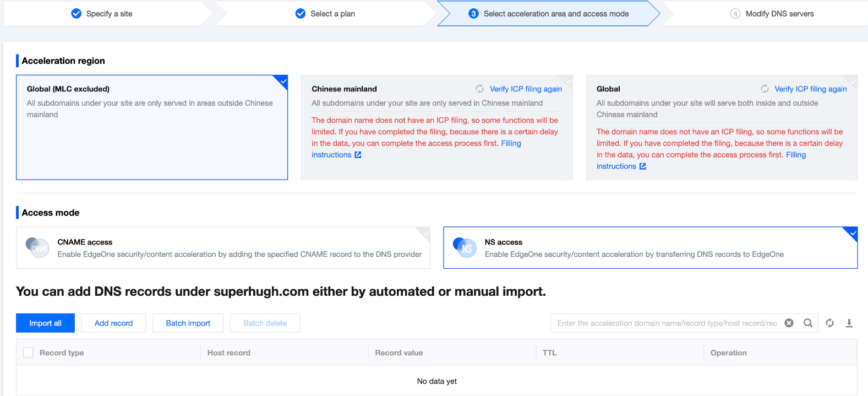Click the CNAME access icon

click(37, 248)
